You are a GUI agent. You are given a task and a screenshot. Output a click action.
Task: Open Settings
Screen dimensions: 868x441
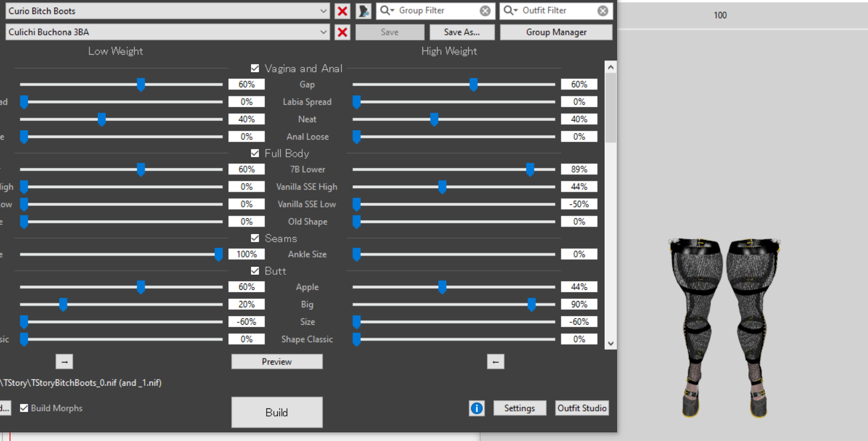pyautogui.click(x=519, y=408)
